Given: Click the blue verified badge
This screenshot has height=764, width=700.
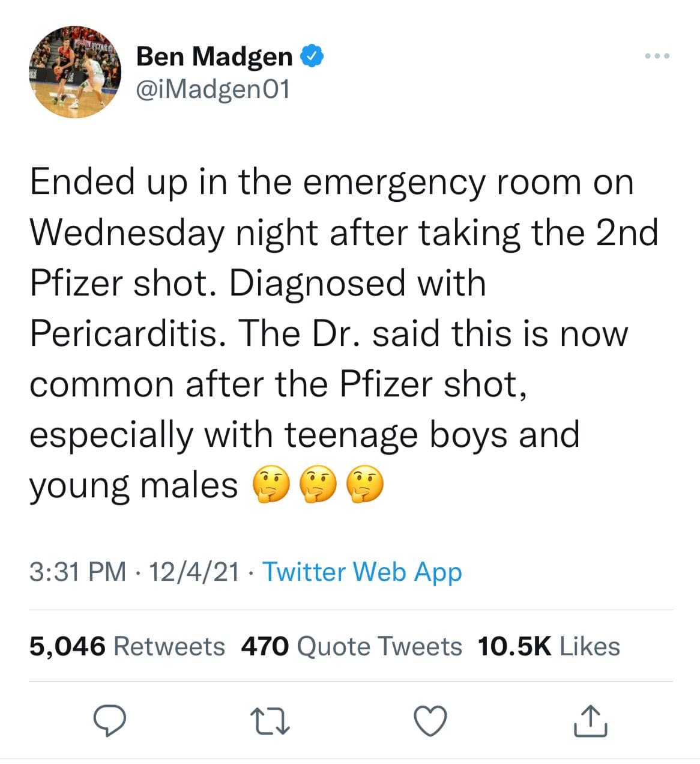Looking at the screenshot, I should click(x=312, y=56).
